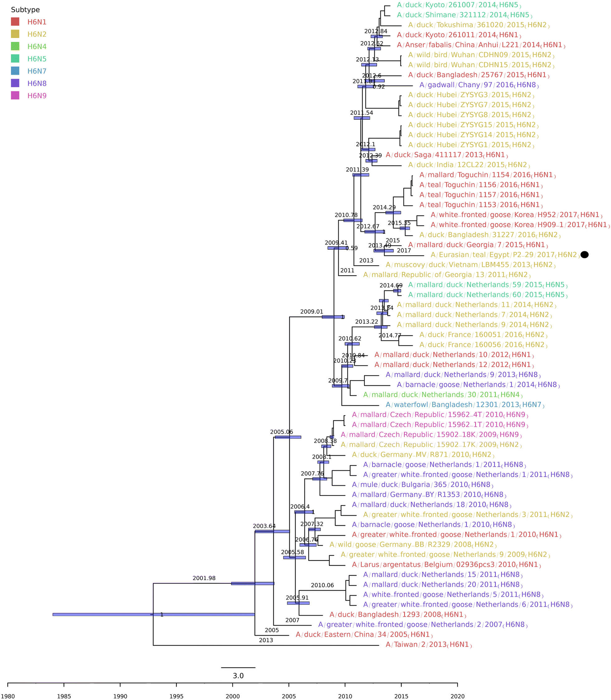Select tip A/duck/India/12CL22/2015(H6N2)
Image resolution: width=611 pixels, height=700 pixels.
pyautogui.click(x=469, y=165)
